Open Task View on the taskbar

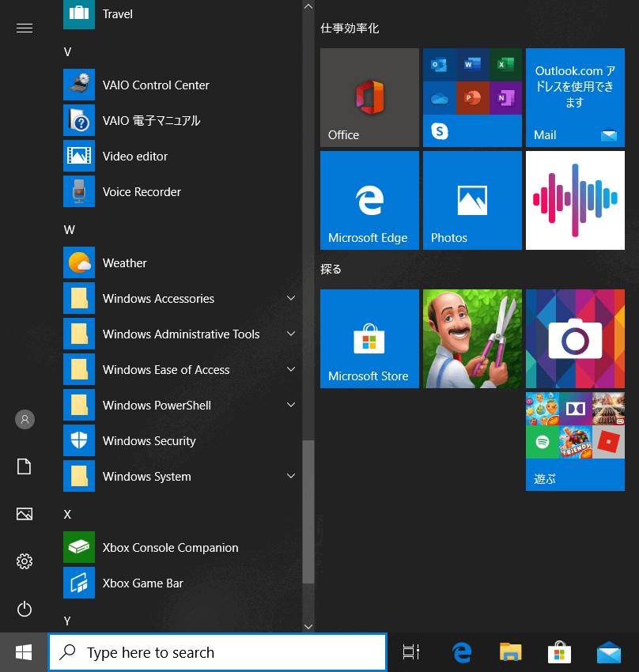(411, 652)
